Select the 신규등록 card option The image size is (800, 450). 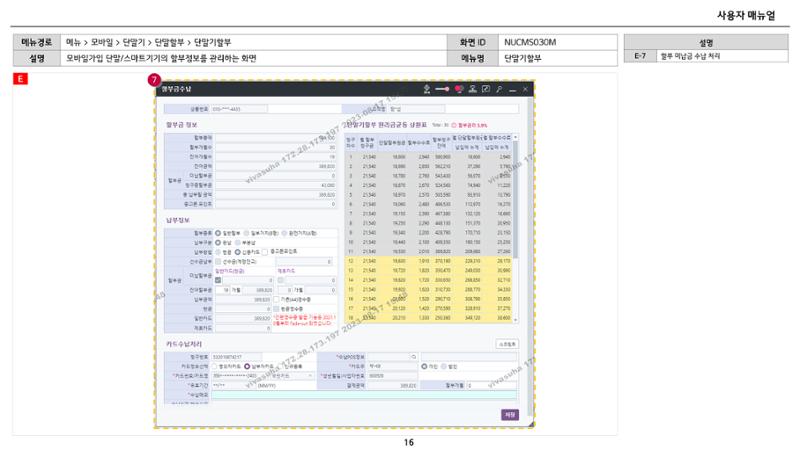pyautogui.click(x=280, y=366)
